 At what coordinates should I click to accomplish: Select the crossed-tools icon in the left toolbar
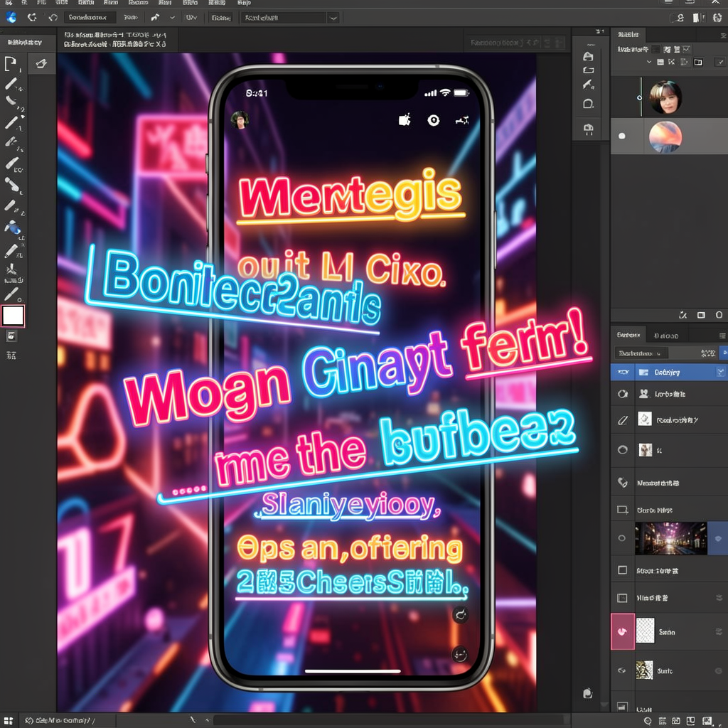click(11, 269)
